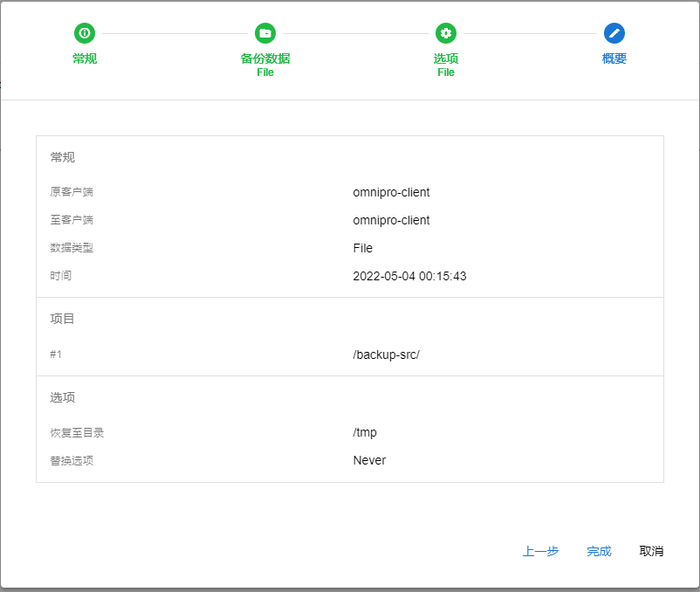Viewport: 700px width, 592px height.
Task: Go back with the 上一步 button
Action: [x=540, y=551]
